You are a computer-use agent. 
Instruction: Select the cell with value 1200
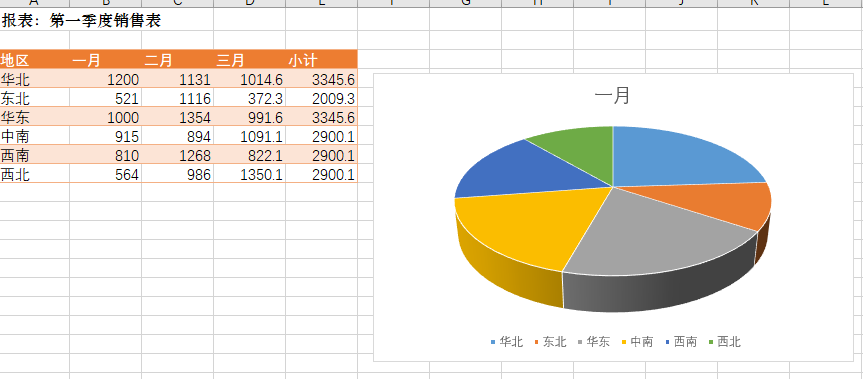click(106, 79)
